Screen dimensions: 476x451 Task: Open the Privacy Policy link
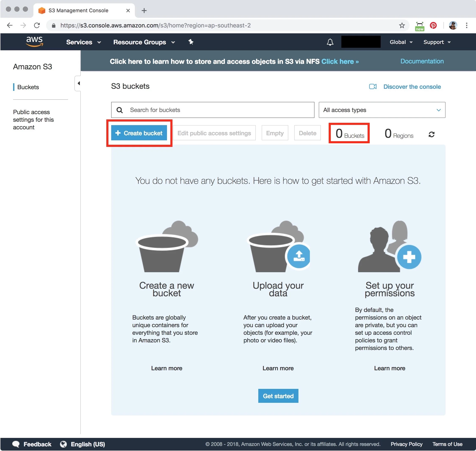[406, 444]
